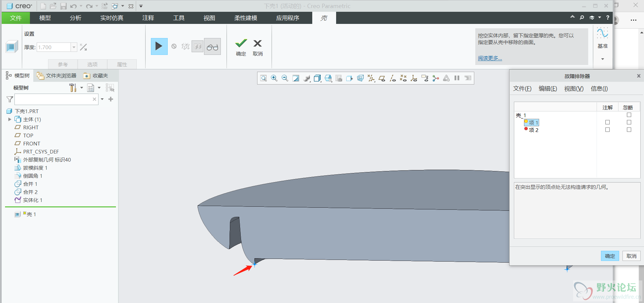Screen dimensions: 644x303
Task: Click the tree search icon beside tree display list
Action: point(110,88)
